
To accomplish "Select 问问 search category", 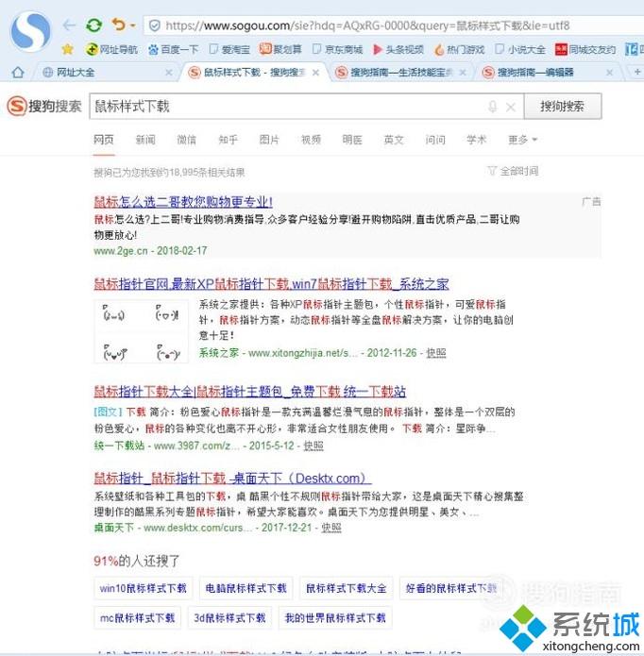I will coord(435,140).
